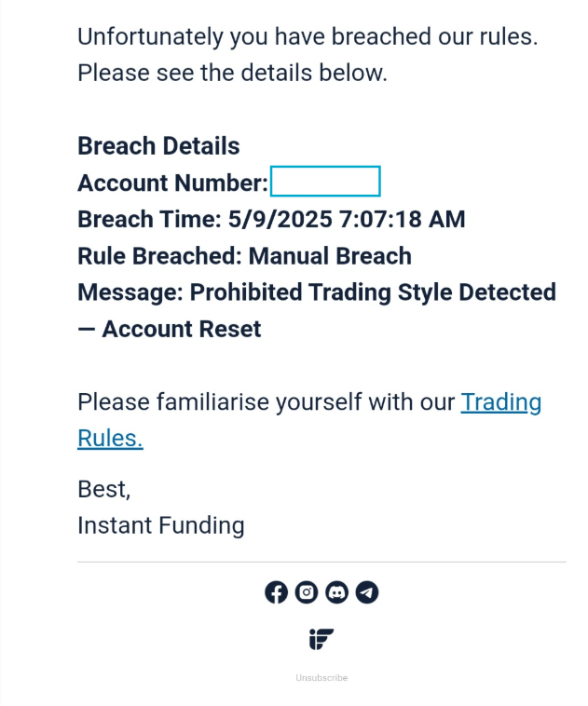
Task: Open the Facebook social icon
Action: [276, 592]
